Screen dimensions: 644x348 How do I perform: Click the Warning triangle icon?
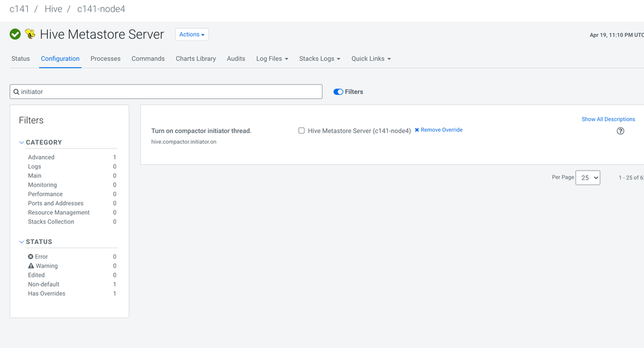tap(31, 266)
